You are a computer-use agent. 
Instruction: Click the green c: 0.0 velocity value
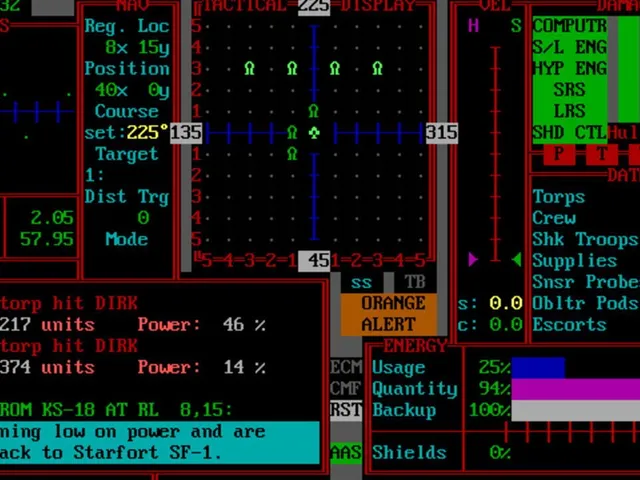coord(506,324)
